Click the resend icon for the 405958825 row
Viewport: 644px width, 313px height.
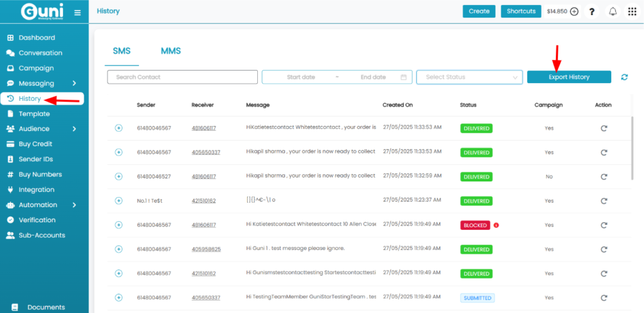pos(603,249)
